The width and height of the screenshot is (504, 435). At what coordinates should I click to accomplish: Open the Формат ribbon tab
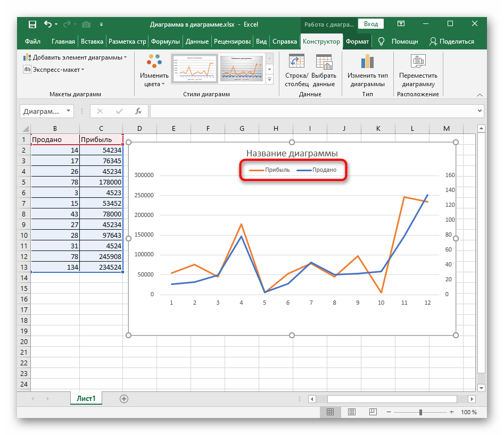pos(357,41)
